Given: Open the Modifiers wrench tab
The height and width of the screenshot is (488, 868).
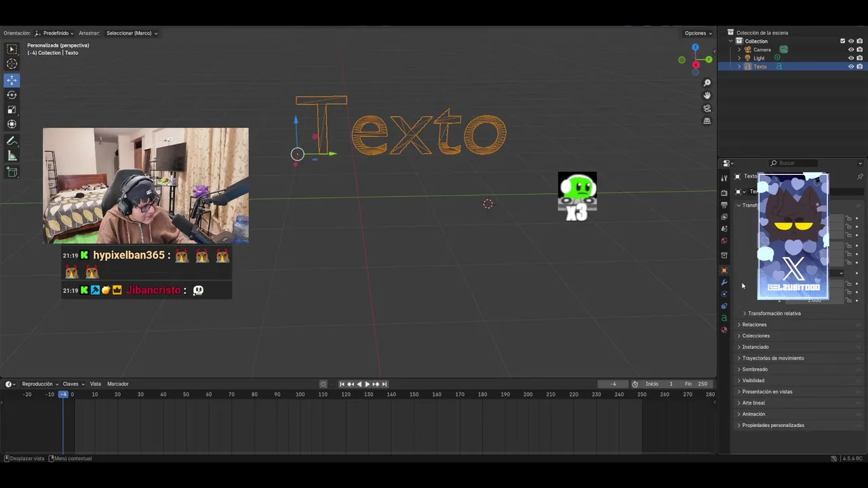Looking at the screenshot, I should pyautogui.click(x=724, y=283).
